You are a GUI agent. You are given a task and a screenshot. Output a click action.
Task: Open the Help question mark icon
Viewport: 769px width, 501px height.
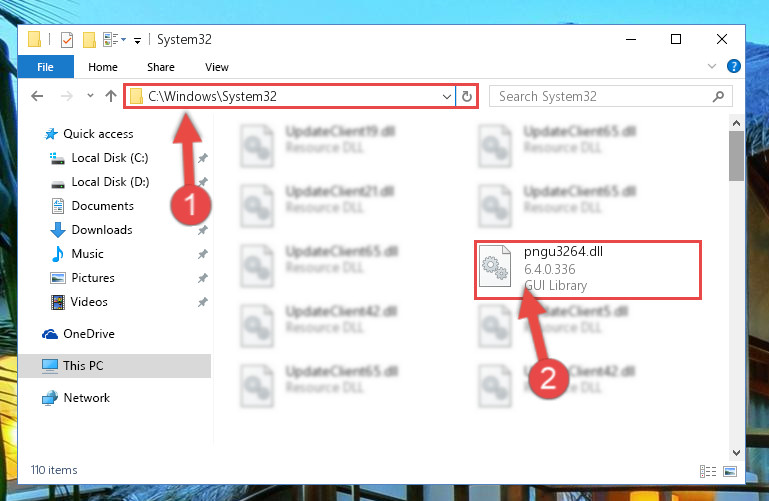734,66
